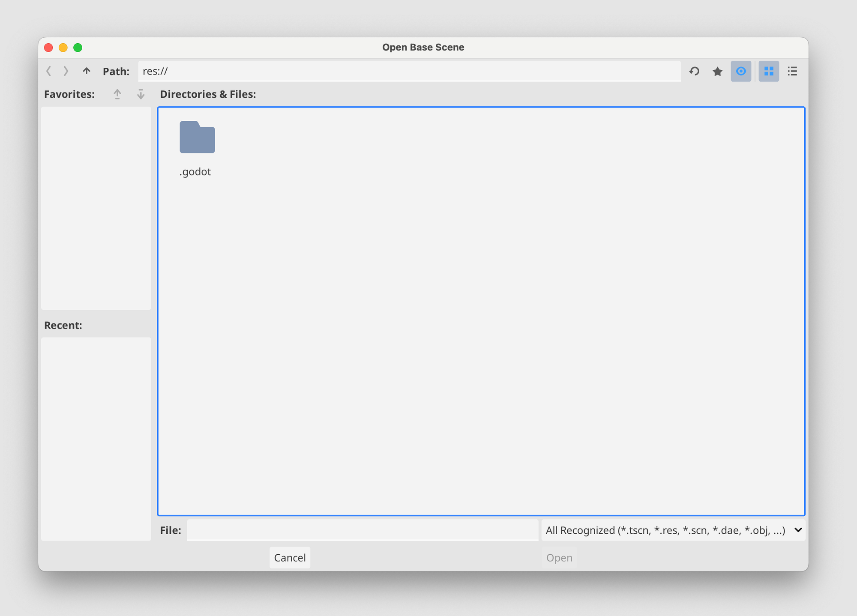
Task: Move favorite down arrow
Action: tap(141, 94)
